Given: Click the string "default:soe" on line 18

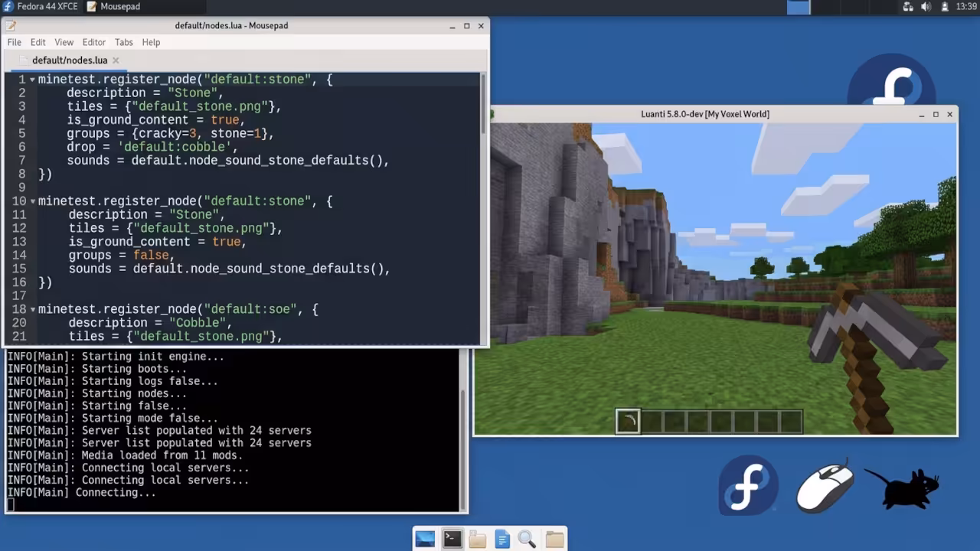Looking at the screenshot, I should (250, 309).
